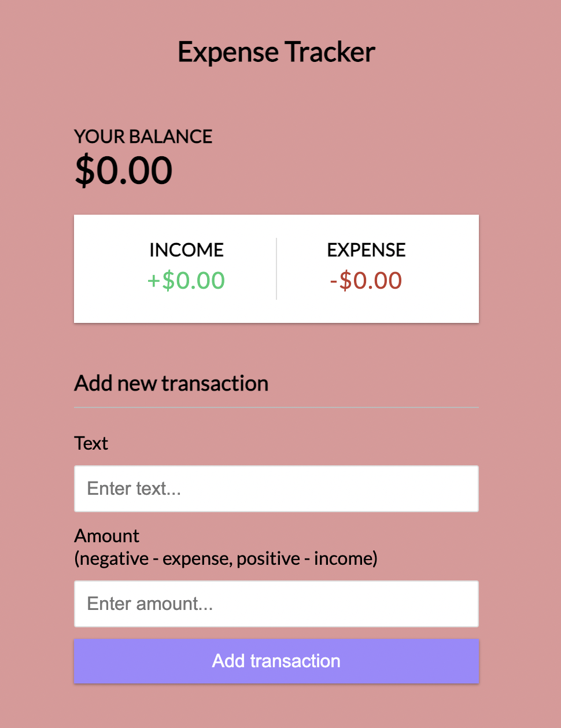This screenshot has width=561, height=728.
Task: Click the green +$0.00 income amount
Action: click(186, 281)
